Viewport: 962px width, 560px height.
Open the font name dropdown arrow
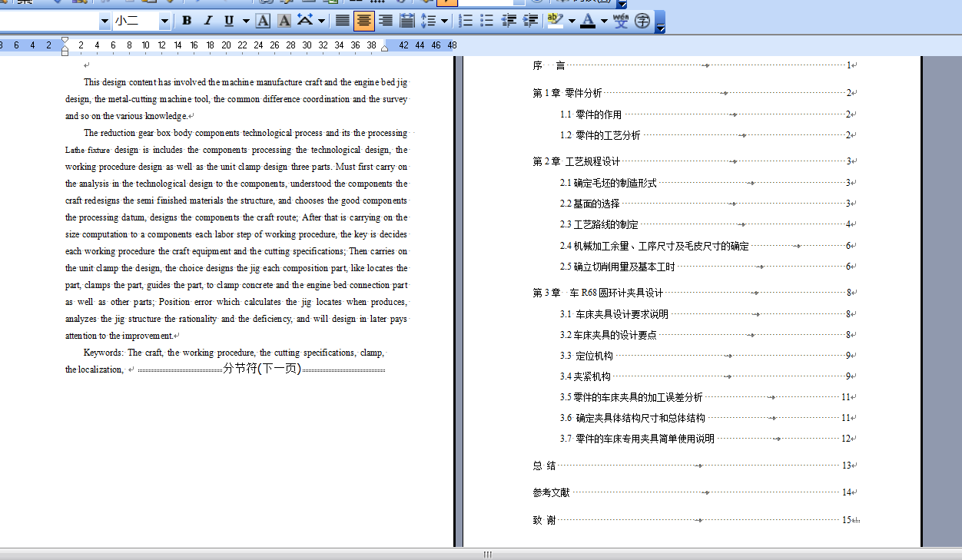coord(104,22)
